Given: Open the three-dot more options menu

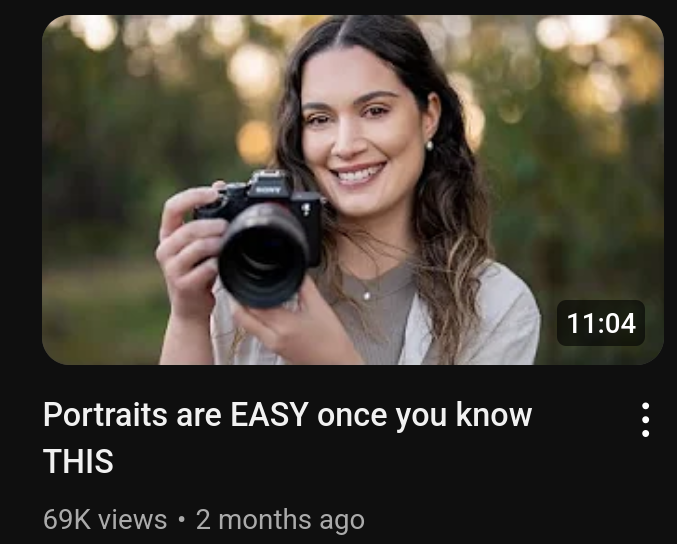Looking at the screenshot, I should (645, 420).
